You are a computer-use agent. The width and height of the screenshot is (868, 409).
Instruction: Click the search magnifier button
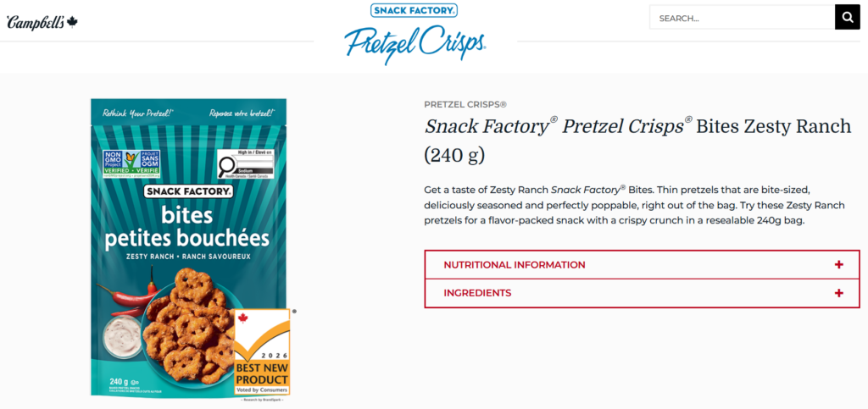pos(847,18)
